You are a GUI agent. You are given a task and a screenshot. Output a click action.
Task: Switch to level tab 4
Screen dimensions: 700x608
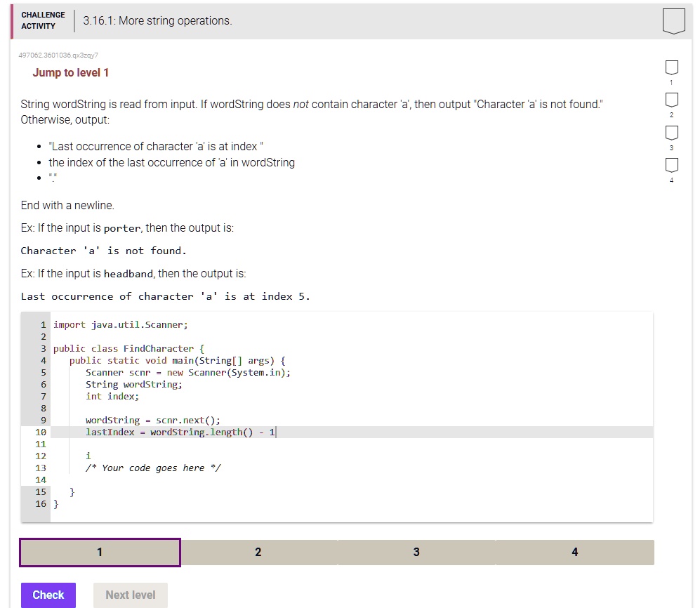pos(574,553)
